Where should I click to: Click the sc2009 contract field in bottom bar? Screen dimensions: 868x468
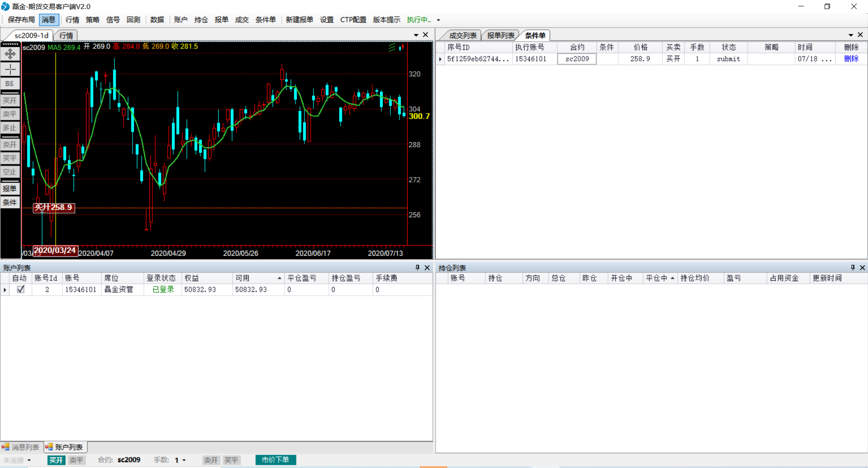[x=129, y=460]
